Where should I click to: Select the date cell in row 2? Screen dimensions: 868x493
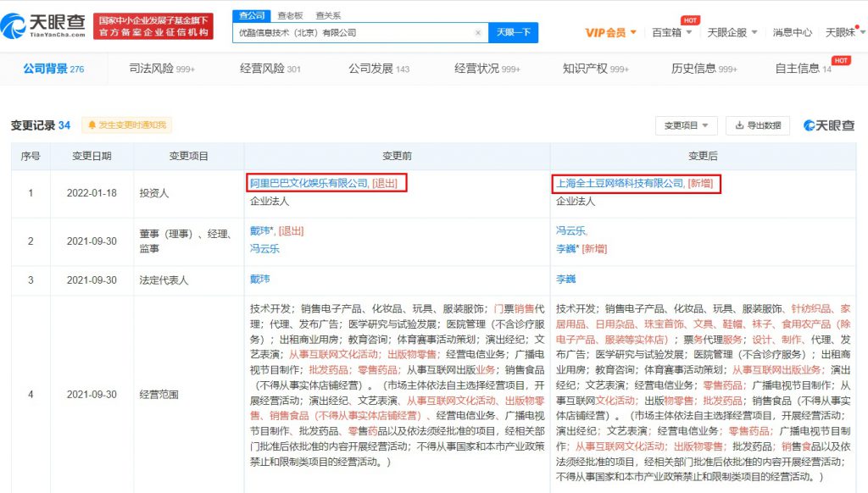tap(92, 241)
